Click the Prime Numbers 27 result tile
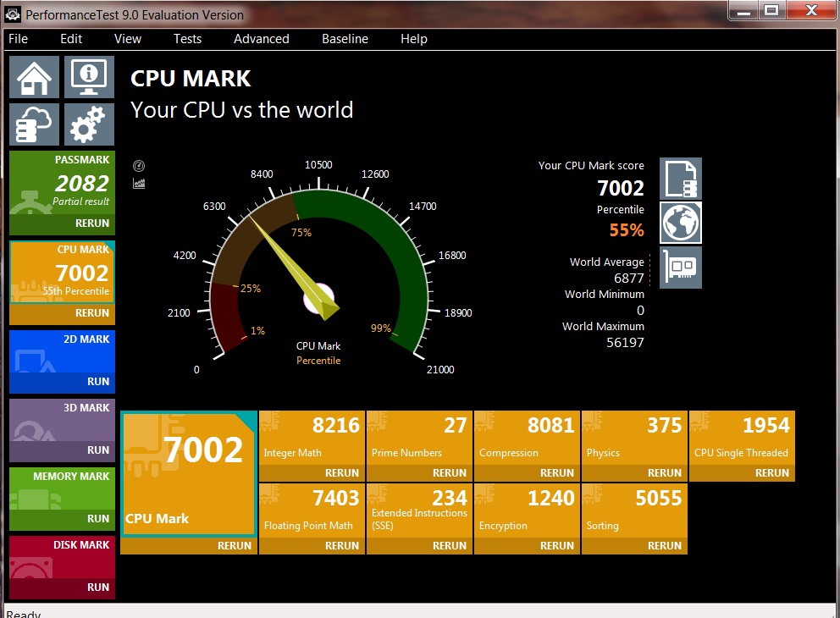840x618 pixels. click(x=419, y=438)
